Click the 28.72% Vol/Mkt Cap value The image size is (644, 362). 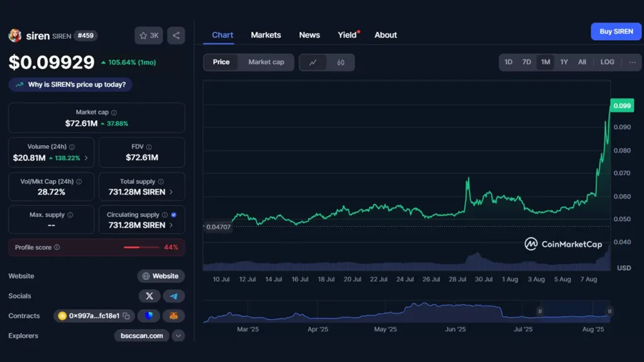(52, 192)
